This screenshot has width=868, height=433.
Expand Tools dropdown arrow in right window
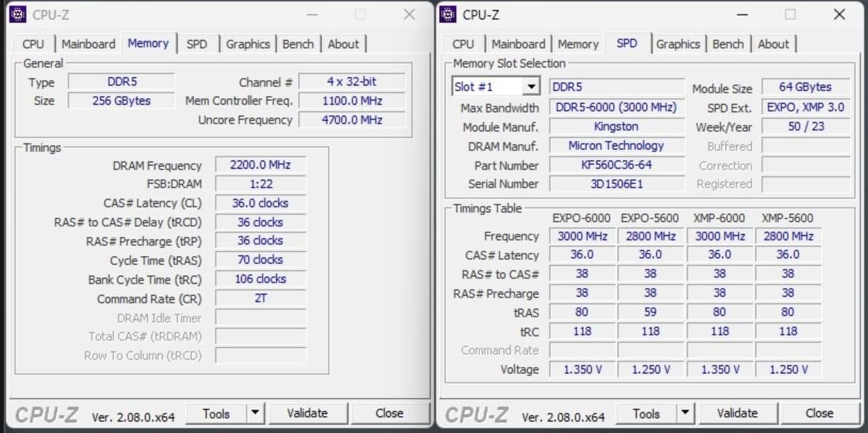685,413
